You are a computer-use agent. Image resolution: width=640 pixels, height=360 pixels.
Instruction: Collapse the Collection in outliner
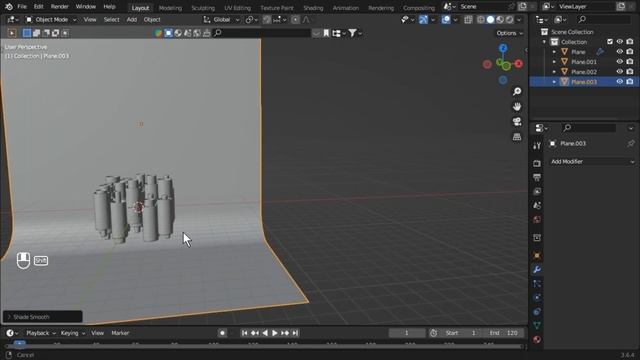(544, 42)
